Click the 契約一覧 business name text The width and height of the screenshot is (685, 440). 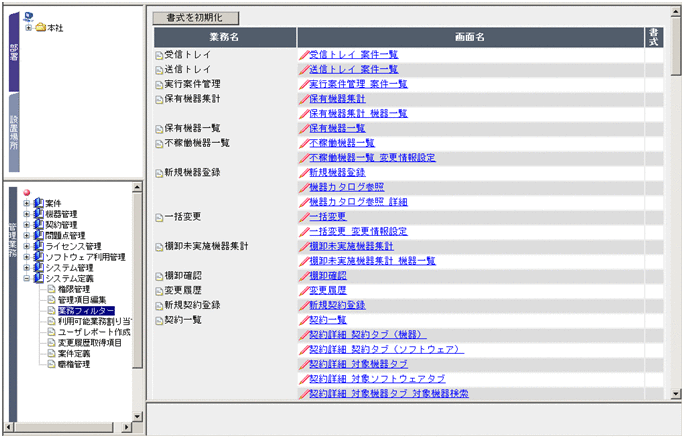pyautogui.click(x=183, y=320)
